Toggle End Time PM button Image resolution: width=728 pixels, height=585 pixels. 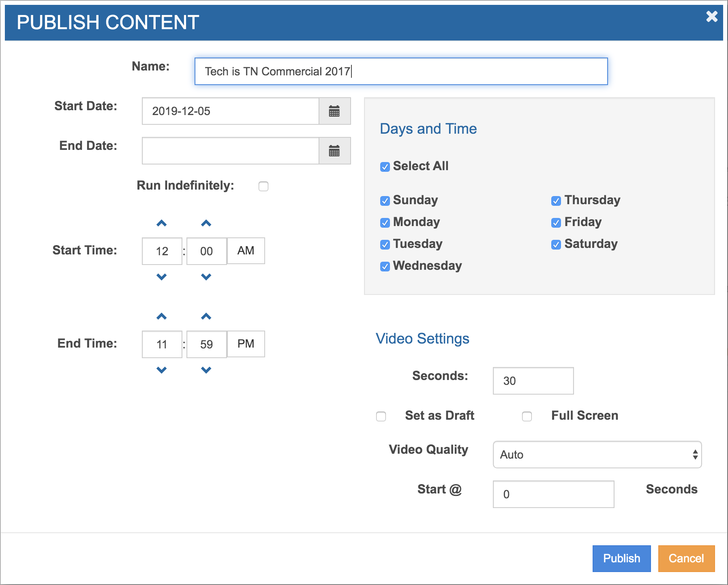click(246, 344)
